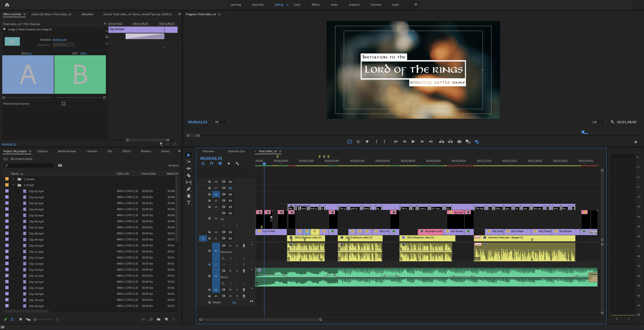Open the Color workspace
This screenshot has height=330, width=644.
coord(297,5)
